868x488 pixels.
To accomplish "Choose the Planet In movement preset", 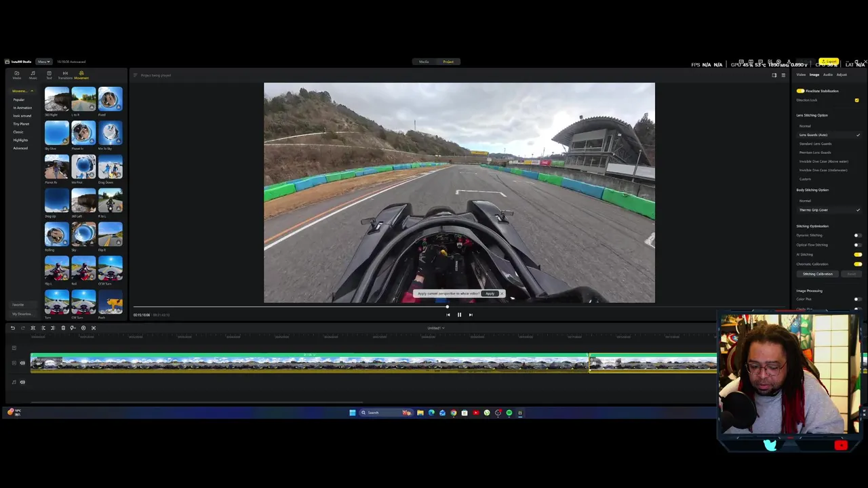I will tap(83, 133).
